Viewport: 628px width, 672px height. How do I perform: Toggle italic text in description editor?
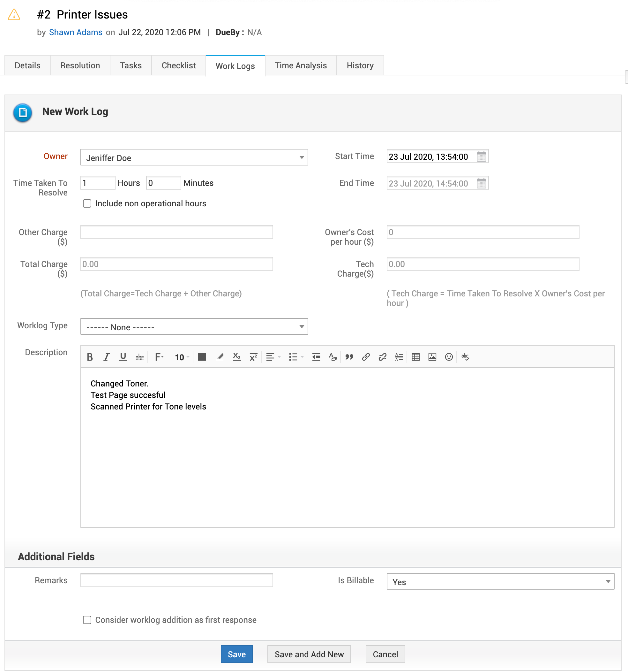[x=106, y=357]
